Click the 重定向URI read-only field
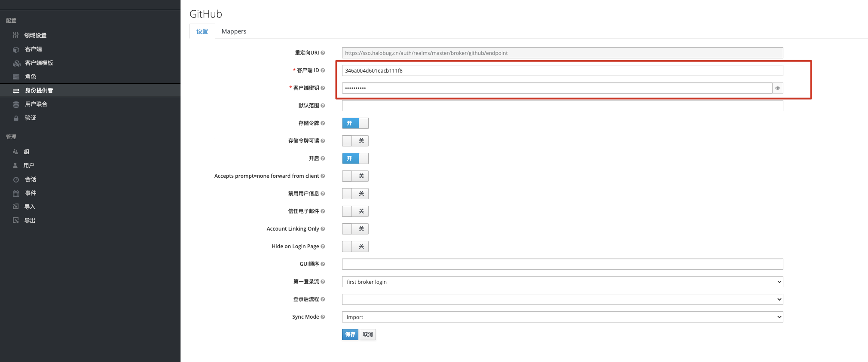Screen dimensions: 868x362 pos(562,53)
